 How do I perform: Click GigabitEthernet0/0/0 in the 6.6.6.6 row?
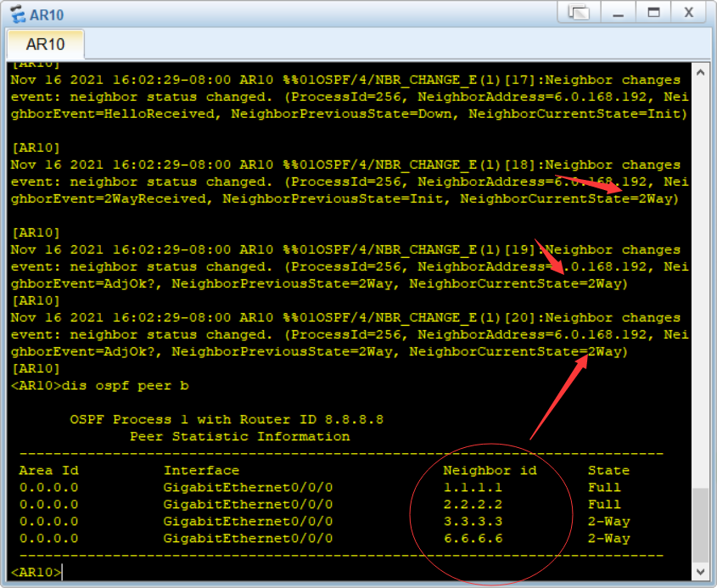[248, 538]
